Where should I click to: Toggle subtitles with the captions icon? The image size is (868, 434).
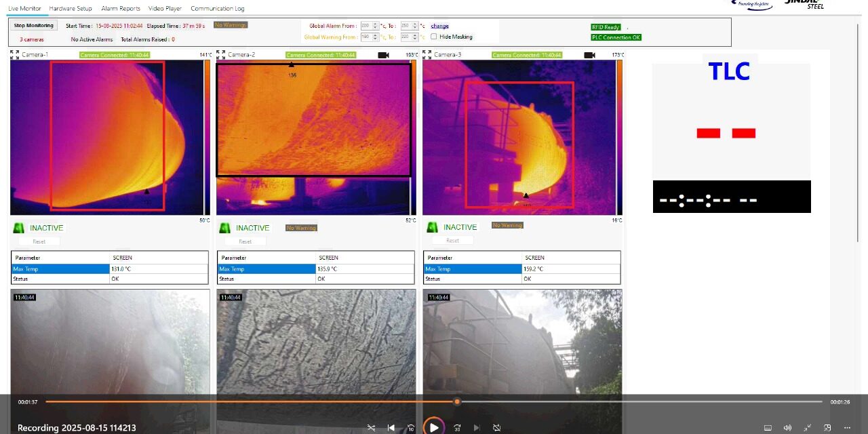coord(768,427)
